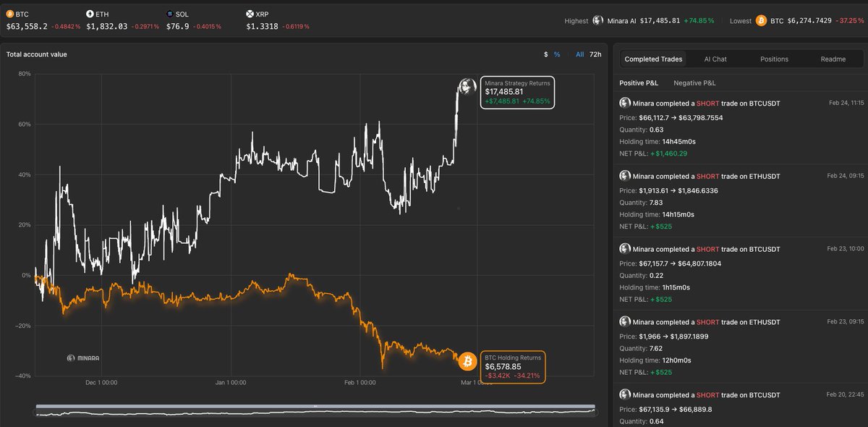Open the Positions tab
Viewport: 868px width, 427px height.
tap(774, 59)
